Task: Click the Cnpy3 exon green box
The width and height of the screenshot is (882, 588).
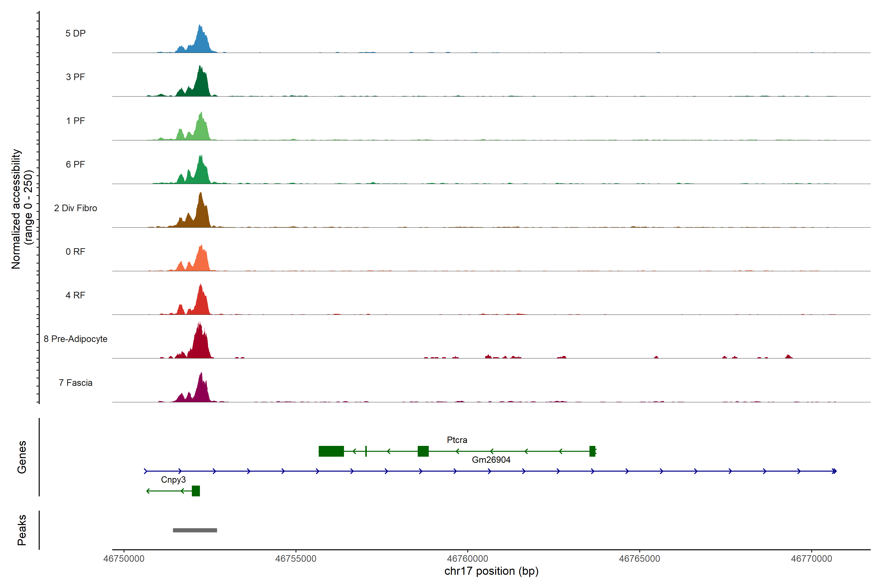Action: point(196,491)
